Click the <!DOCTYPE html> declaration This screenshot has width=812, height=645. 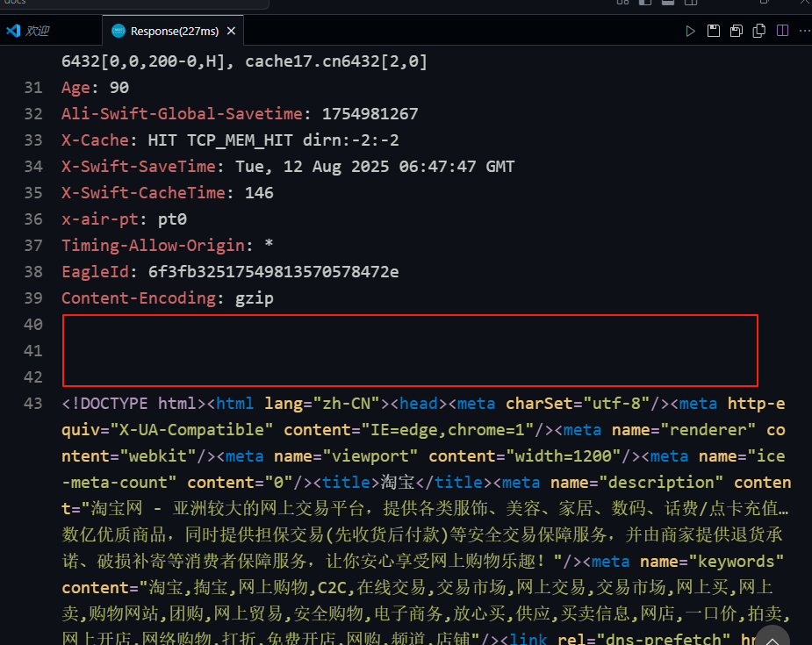pyautogui.click(x=133, y=404)
